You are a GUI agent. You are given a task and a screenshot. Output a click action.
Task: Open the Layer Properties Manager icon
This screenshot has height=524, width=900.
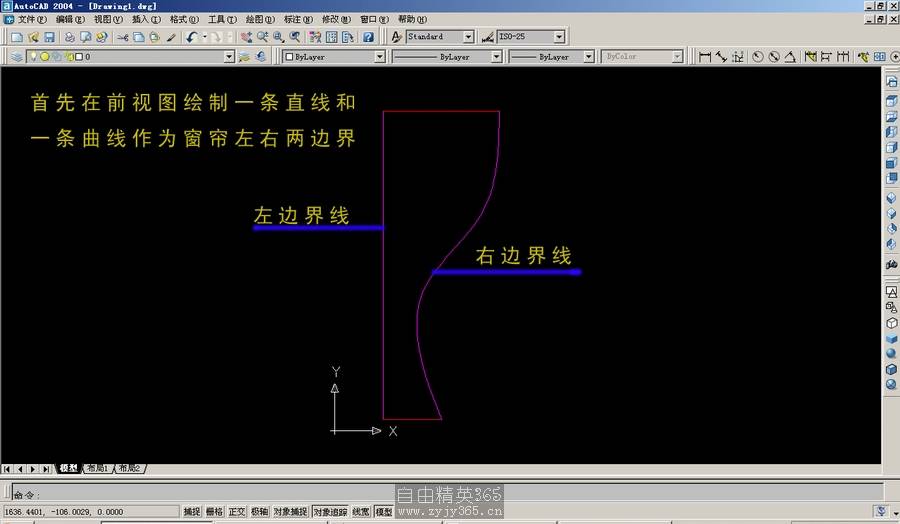click(x=16, y=57)
